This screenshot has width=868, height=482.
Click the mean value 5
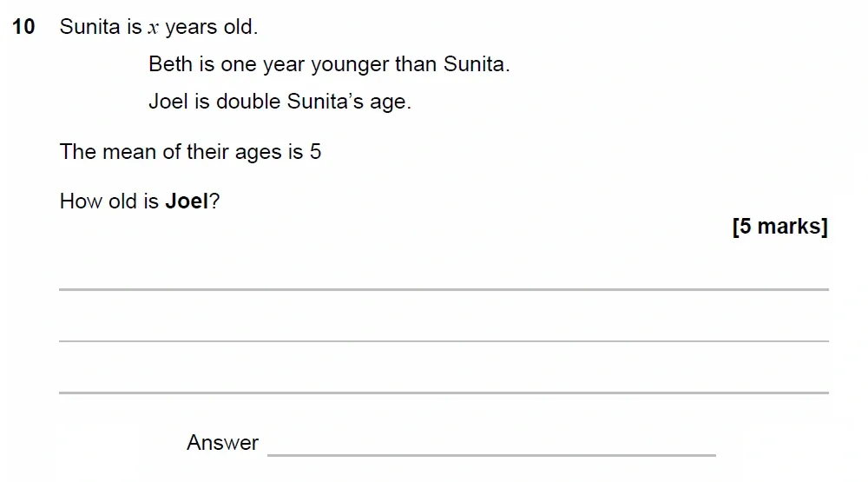pos(316,152)
